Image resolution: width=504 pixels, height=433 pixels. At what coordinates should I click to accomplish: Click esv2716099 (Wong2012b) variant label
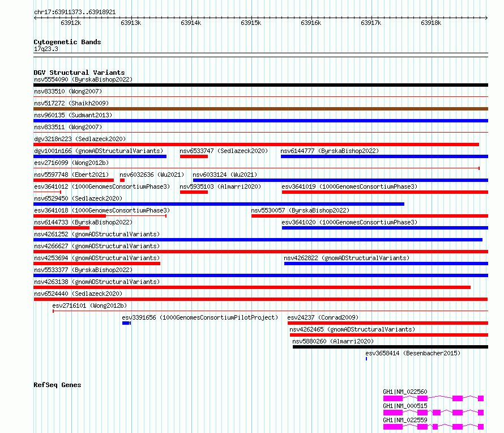pyautogui.click(x=71, y=163)
